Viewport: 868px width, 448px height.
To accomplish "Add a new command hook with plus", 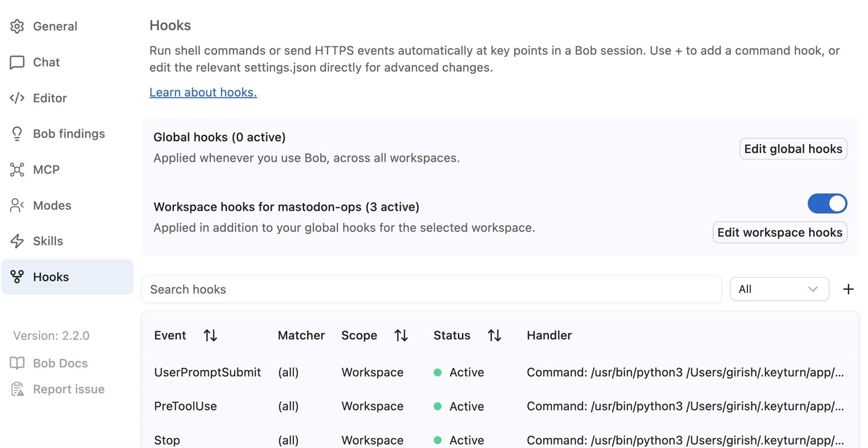I will [x=849, y=289].
